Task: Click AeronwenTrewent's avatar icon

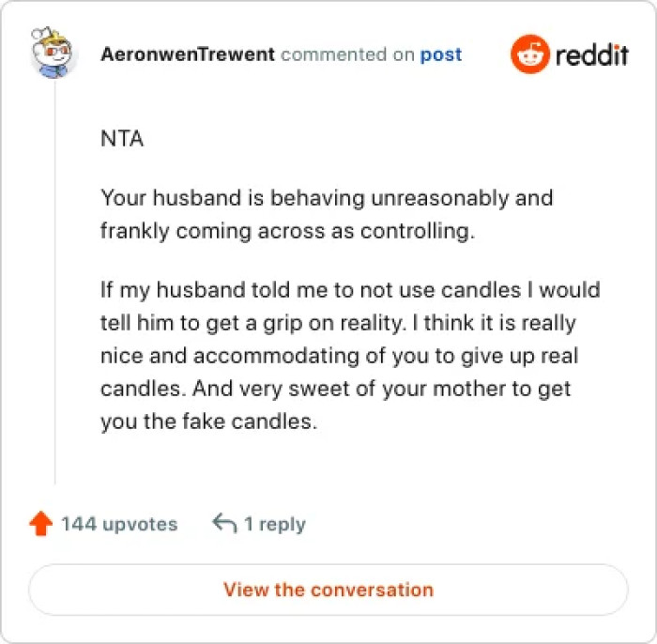Action: tap(53, 54)
